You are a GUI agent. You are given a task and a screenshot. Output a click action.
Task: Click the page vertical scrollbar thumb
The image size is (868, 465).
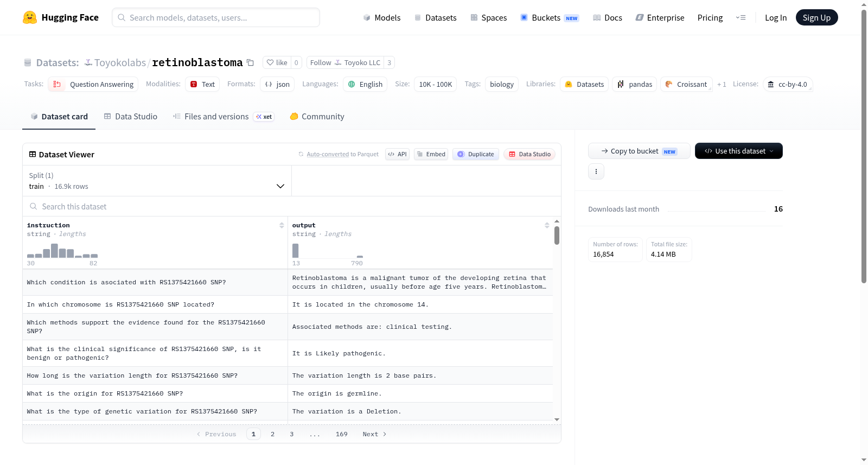[x=864, y=146]
